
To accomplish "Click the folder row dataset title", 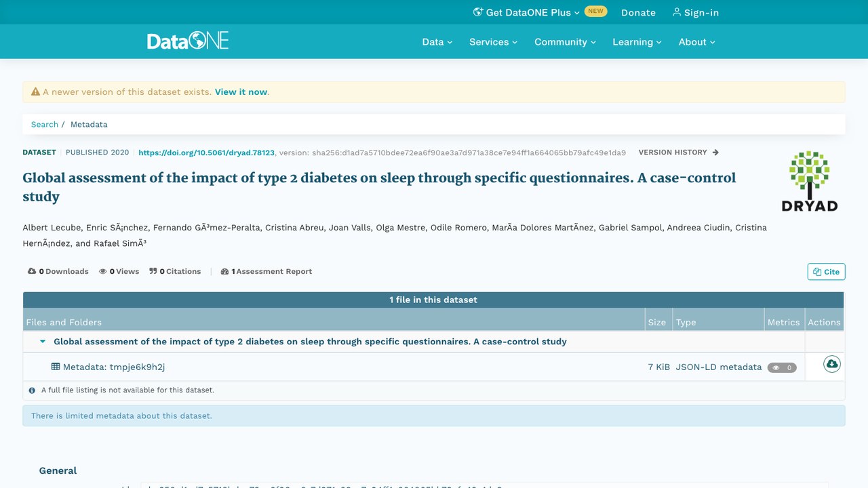I will 310,342.
